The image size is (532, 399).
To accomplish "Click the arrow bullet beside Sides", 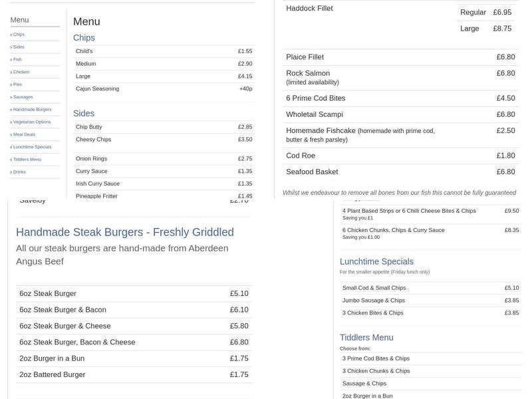I will pyautogui.click(x=12, y=47).
